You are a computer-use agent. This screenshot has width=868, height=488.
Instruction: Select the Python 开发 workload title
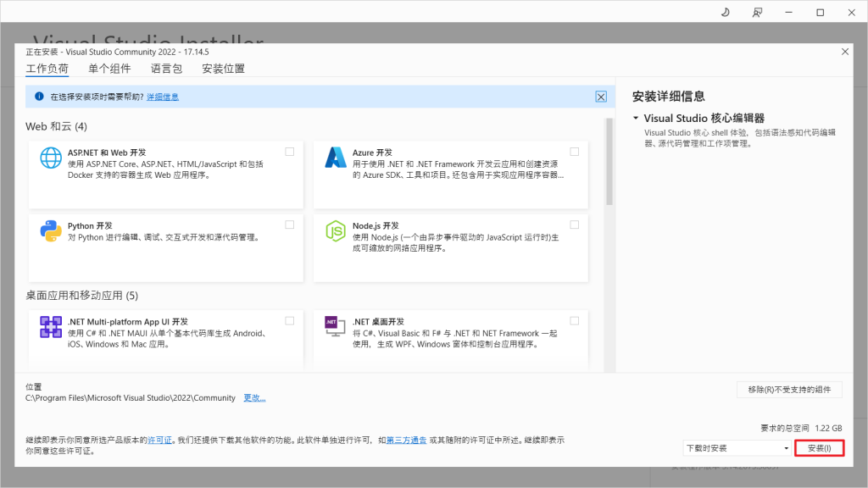click(x=90, y=225)
